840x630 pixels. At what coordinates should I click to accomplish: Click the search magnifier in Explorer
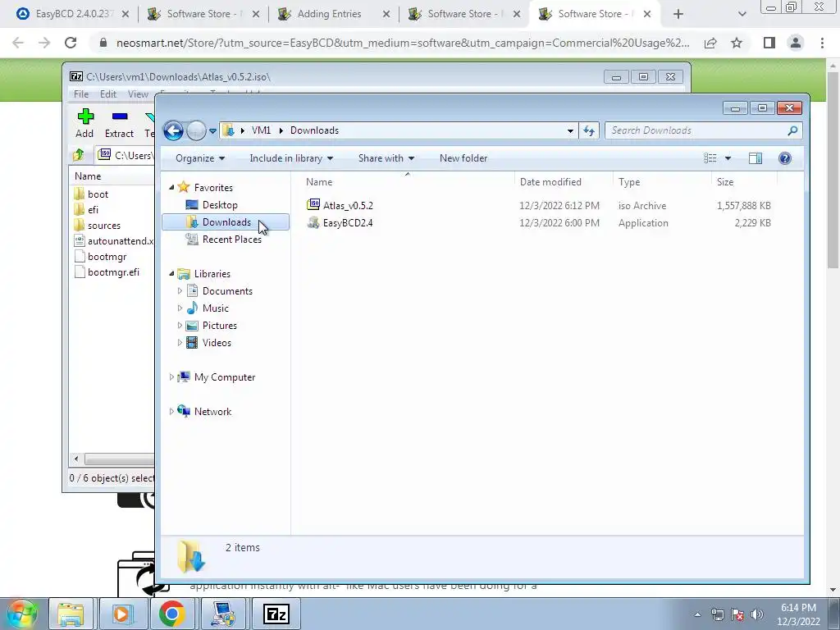click(792, 130)
